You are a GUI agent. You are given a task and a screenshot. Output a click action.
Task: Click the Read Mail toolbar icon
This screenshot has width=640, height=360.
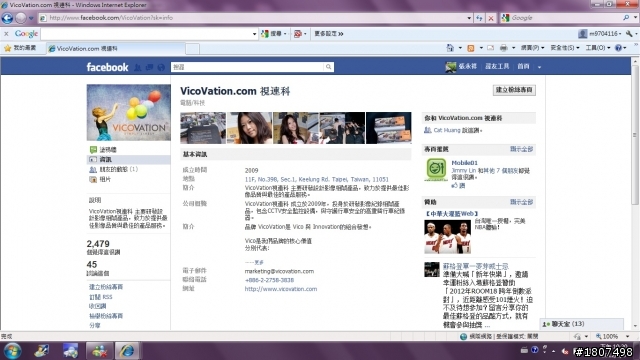pos(491,48)
